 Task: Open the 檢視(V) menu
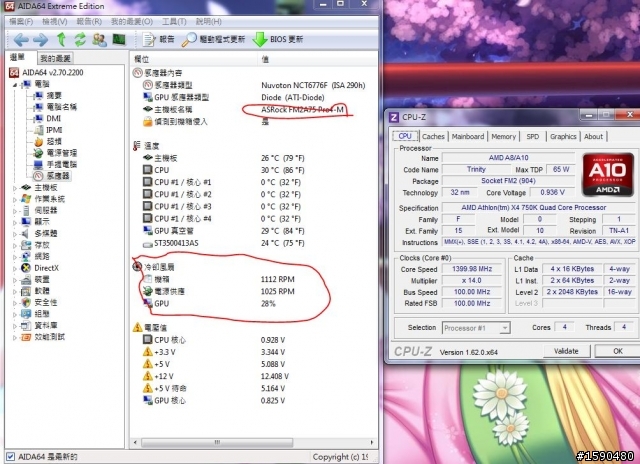coord(55,21)
